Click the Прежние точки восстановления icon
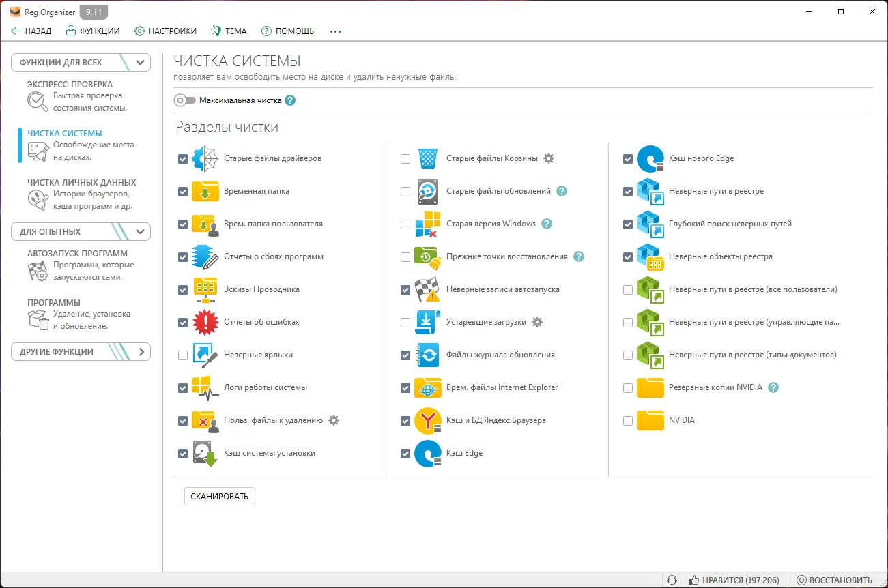888x588 pixels. click(x=427, y=256)
